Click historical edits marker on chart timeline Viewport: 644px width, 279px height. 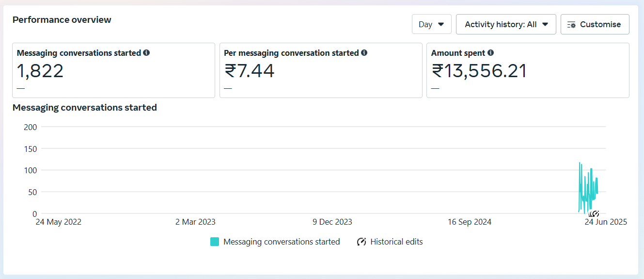594,213
